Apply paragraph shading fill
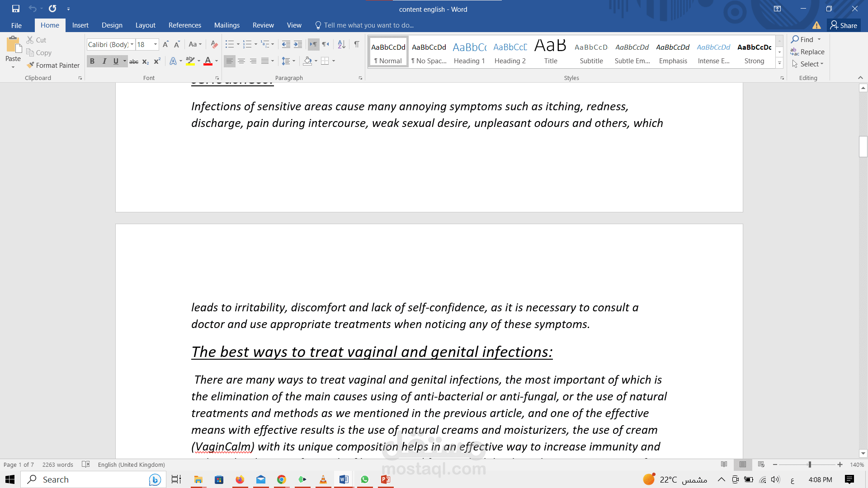The width and height of the screenshot is (868, 488). 307,61
